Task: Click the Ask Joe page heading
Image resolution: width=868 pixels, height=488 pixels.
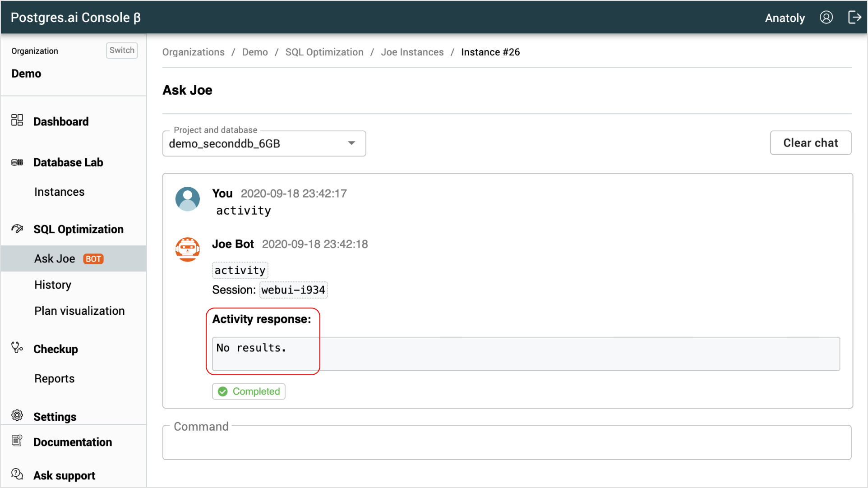Action: coord(188,90)
